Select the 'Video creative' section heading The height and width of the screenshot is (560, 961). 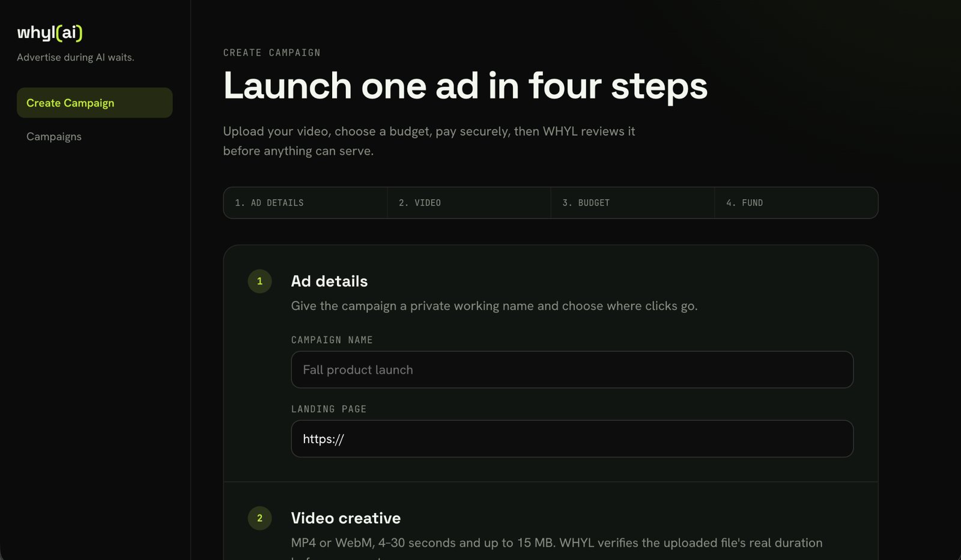345,518
